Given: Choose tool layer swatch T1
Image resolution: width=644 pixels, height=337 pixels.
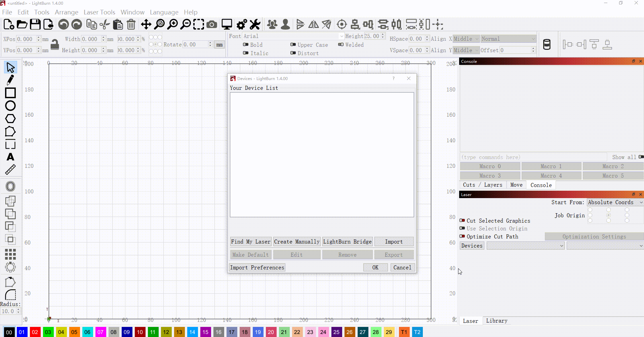Looking at the screenshot, I should click(404, 332).
